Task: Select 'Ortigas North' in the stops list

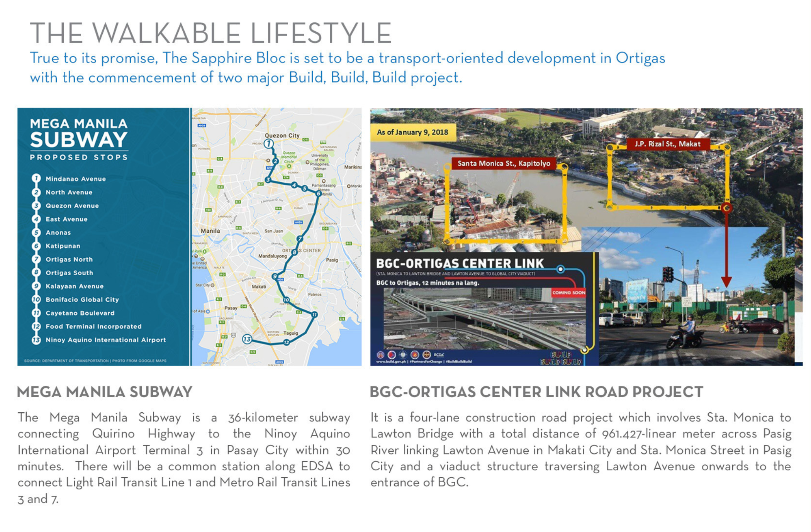Action: click(x=69, y=259)
